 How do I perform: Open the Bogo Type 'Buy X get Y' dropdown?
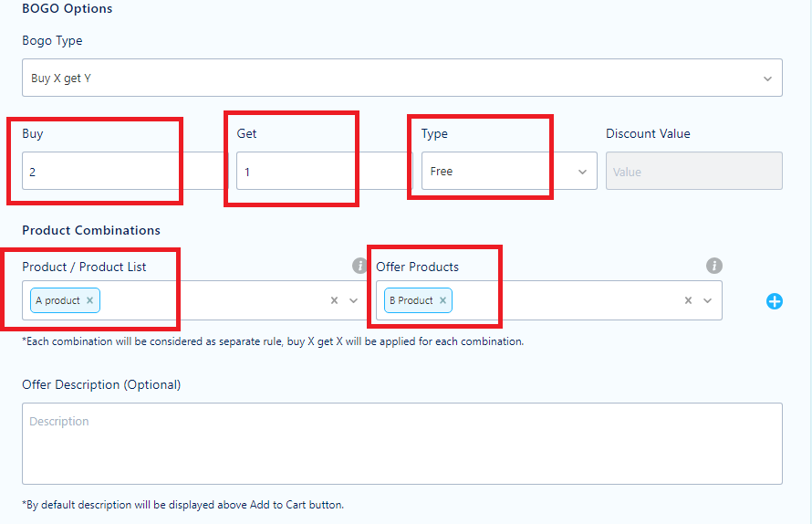401,78
